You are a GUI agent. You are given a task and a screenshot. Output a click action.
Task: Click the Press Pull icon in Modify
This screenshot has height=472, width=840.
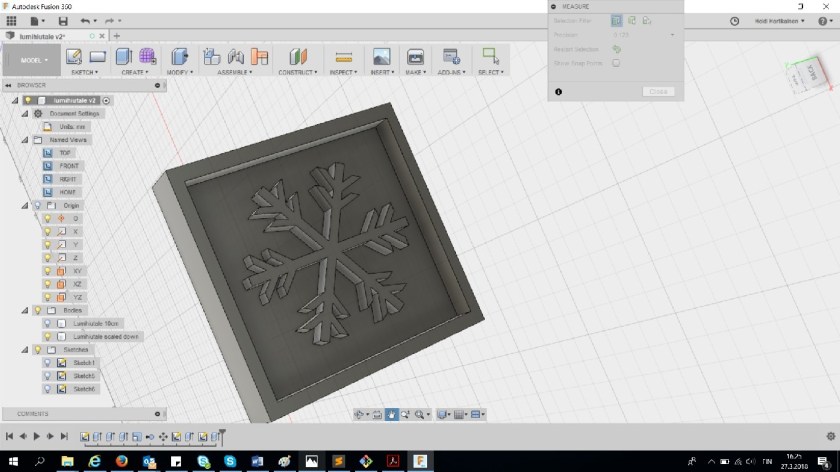click(180, 56)
